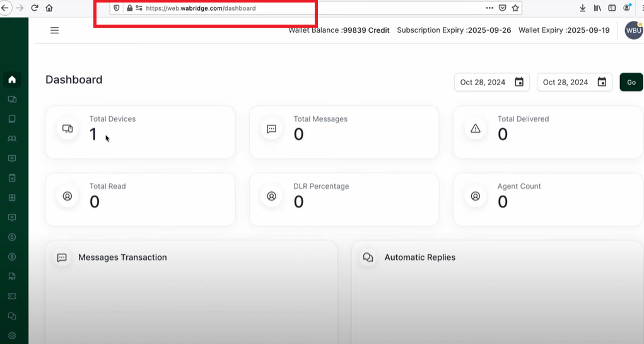Open the grid templates sidebar icon
644x344 pixels.
(x=12, y=198)
